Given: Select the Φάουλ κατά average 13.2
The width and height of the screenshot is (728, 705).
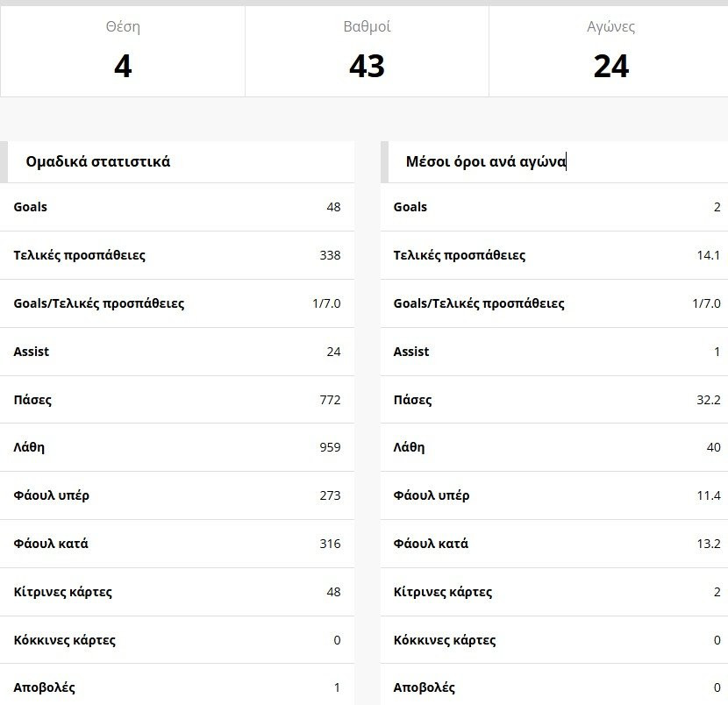Looking at the screenshot, I should pyautogui.click(x=708, y=544).
